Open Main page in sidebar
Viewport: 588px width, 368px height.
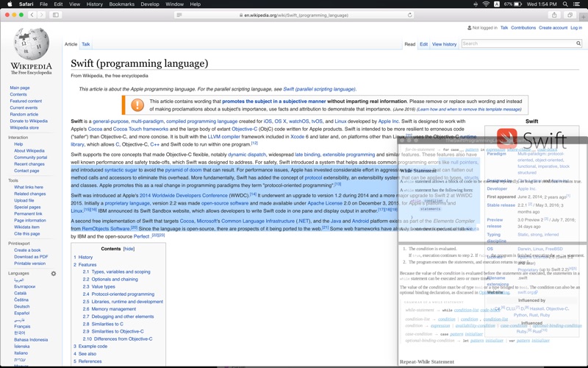tap(20, 88)
